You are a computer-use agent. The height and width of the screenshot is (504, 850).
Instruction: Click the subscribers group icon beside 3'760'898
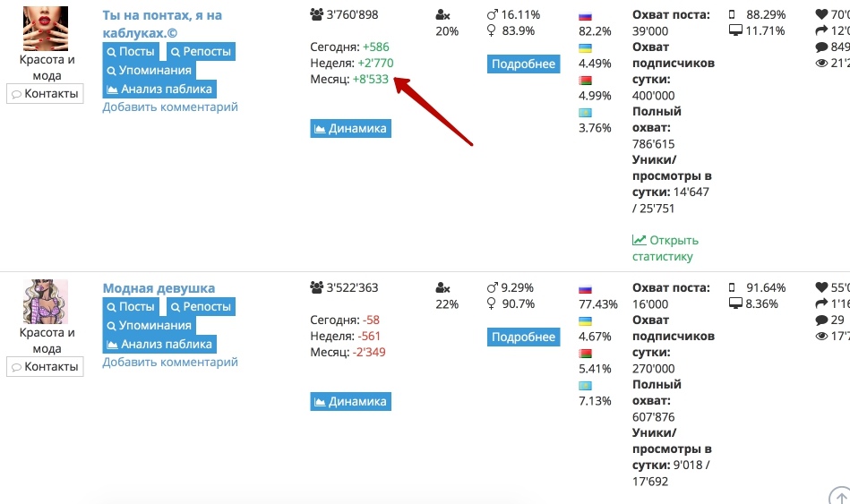316,14
